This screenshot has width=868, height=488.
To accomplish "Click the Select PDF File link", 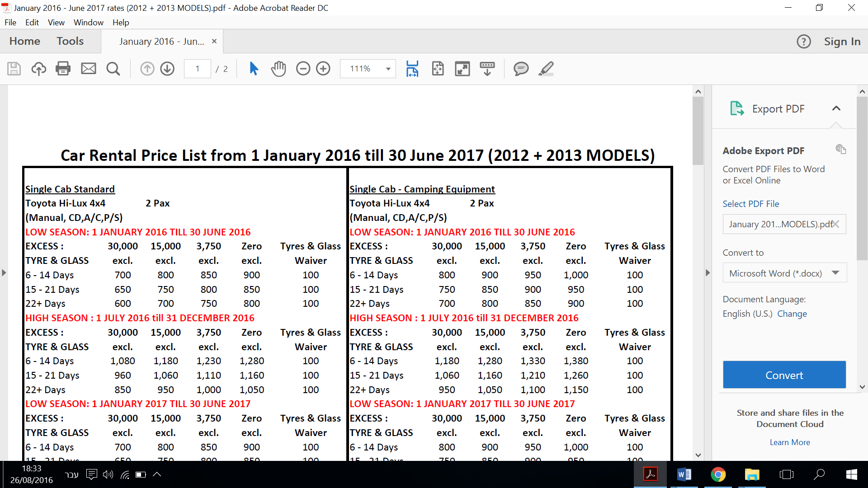I will coord(751,204).
